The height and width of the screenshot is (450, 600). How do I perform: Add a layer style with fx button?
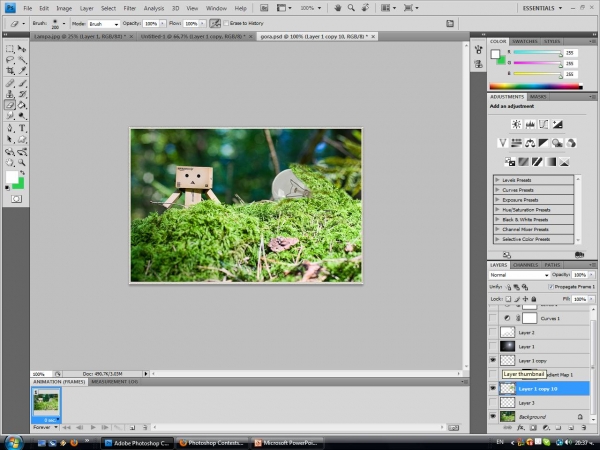[x=520, y=428]
